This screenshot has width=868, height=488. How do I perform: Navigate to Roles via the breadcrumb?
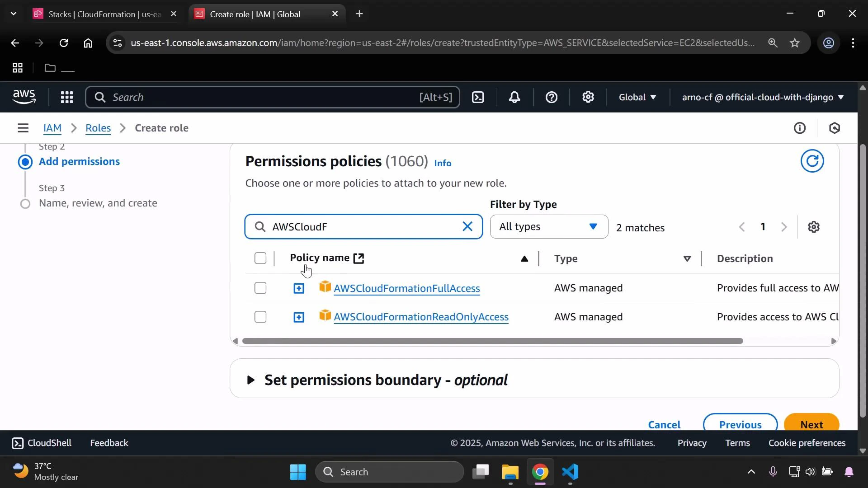point(98,128)
